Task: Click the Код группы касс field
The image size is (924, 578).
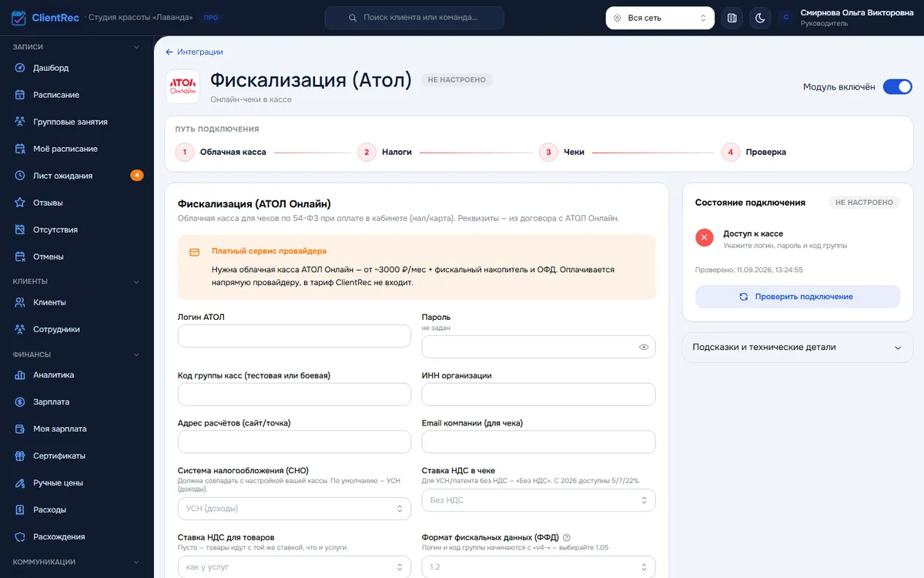Action: (294, 394)
